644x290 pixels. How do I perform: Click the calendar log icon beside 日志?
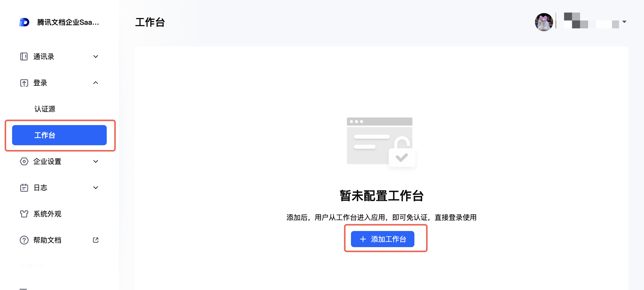[x=24, y=188]
